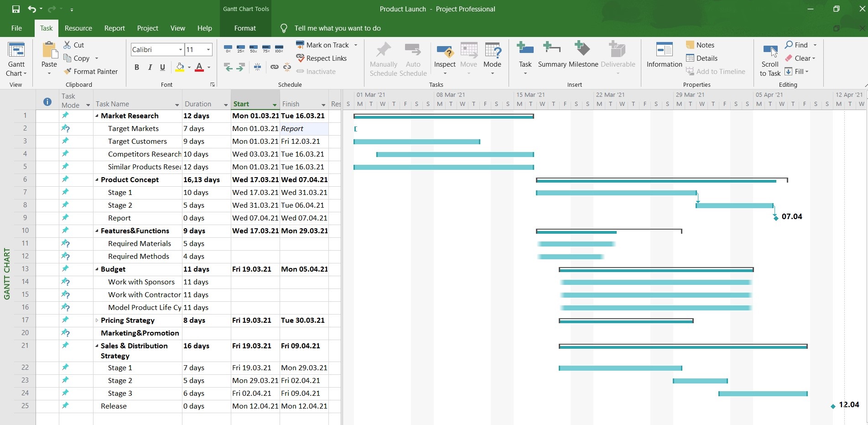Screen dimensions: 868x425
Task: Toggle underline formatting
Action: [162, 67]
